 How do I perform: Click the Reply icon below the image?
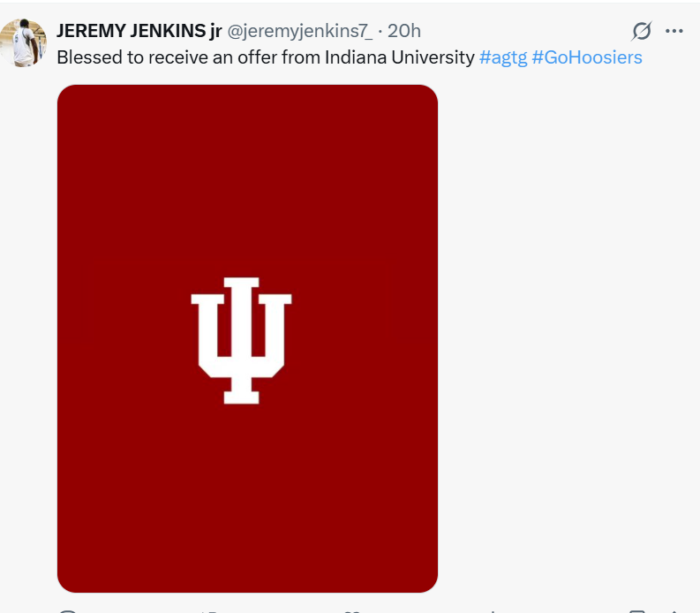(x=68, y=610)
